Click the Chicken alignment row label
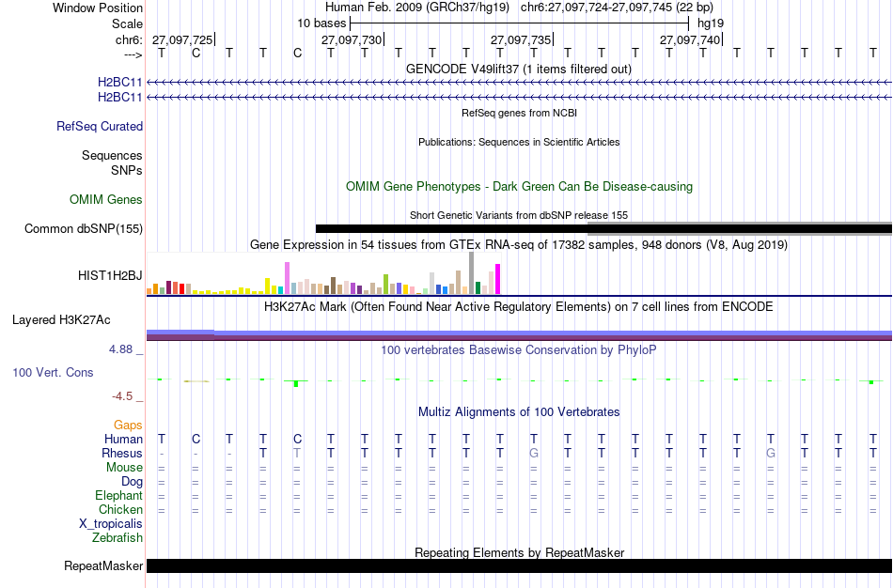The image size is (893, 588). (120, 509)
